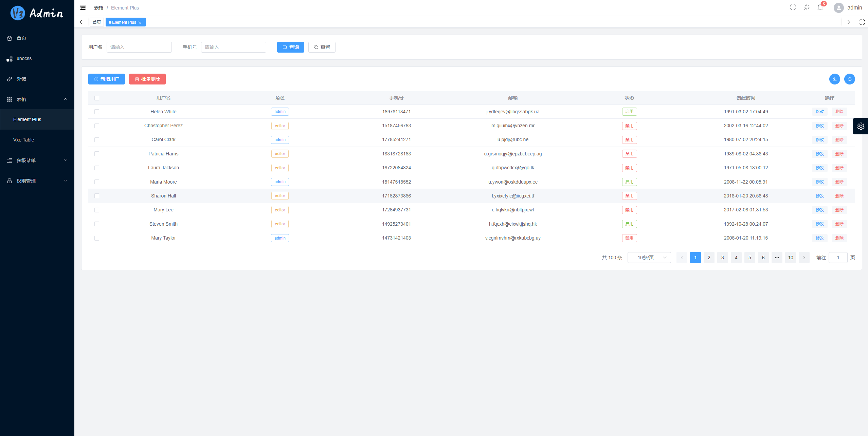Click the 批量删除 red button
The image size is (868, 436).
pyautogui.click(x=147, y=79)
